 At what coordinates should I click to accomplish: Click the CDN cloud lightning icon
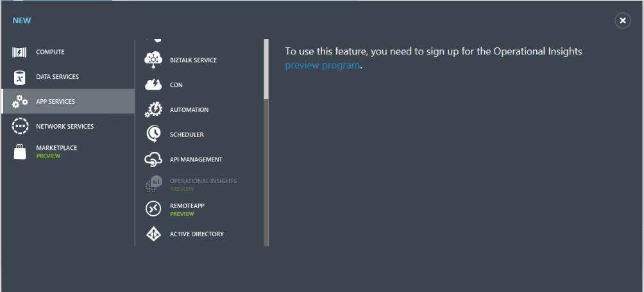(x=153, y=85)
